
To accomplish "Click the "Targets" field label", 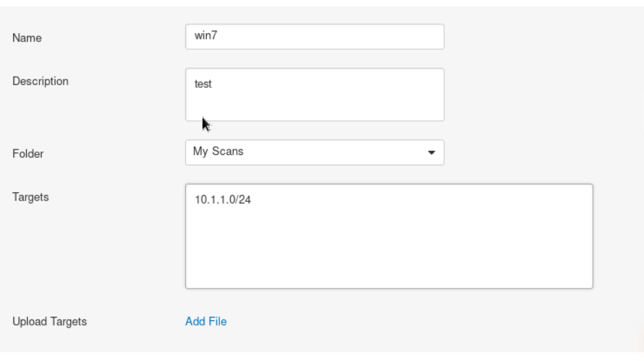I will click(x=30, y=196).
